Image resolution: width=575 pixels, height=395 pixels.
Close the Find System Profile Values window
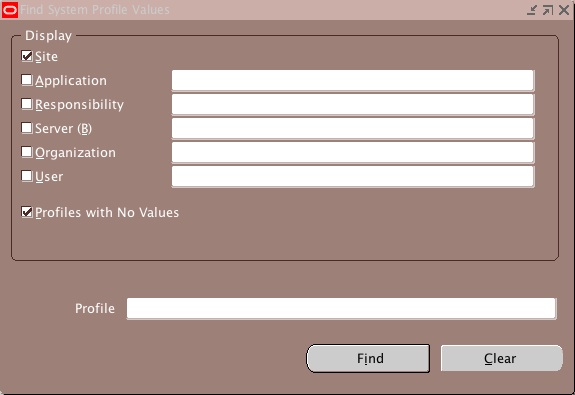[564, 10]
